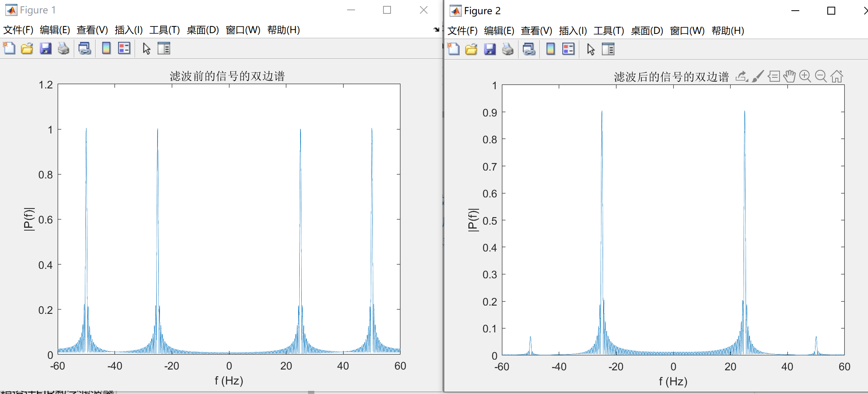Image resolution: width=868 pixels, height=394 pixels.
Task: Click the 0.9 y-tick label in Figure 2
Action: pos(490,113)
